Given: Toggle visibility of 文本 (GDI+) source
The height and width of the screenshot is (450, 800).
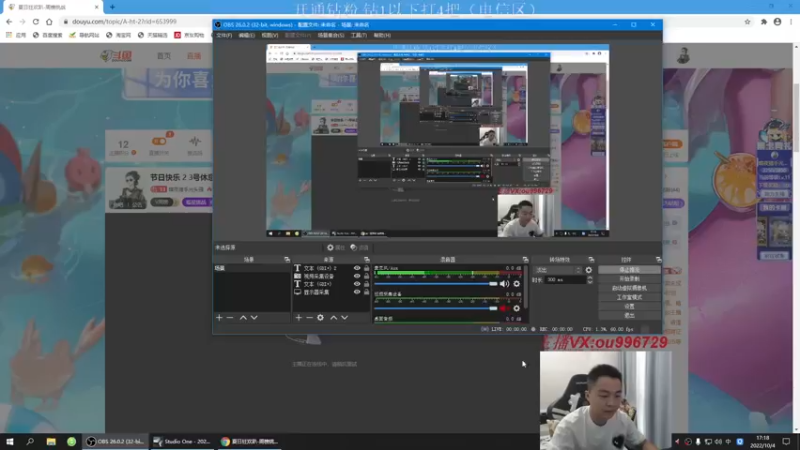Looking at the screenshot, I should [357, 284].
